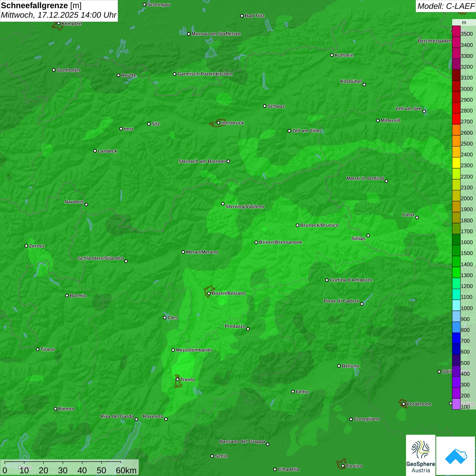Click the Silz label
This screenshot has width=476, height=476.
(x=156, y=124)
